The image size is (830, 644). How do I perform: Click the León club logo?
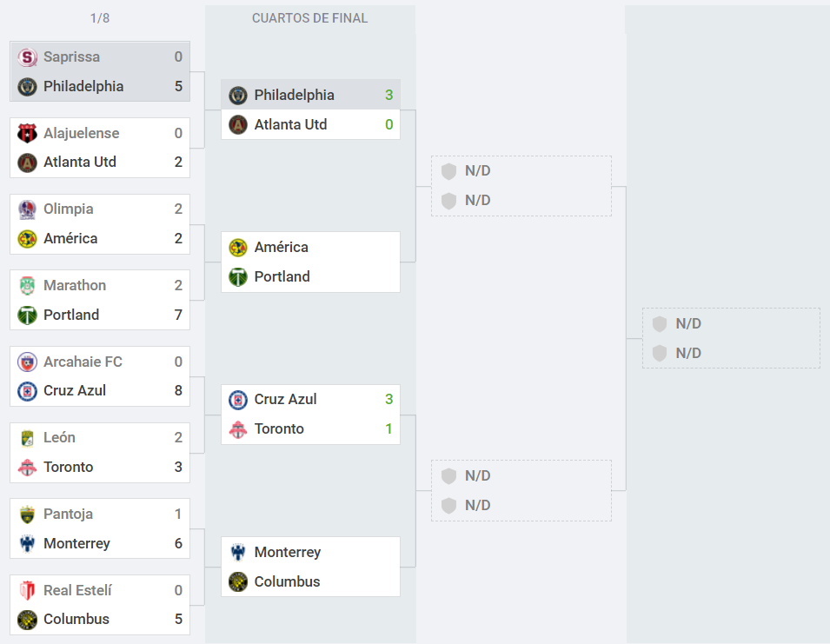[27, 438]
